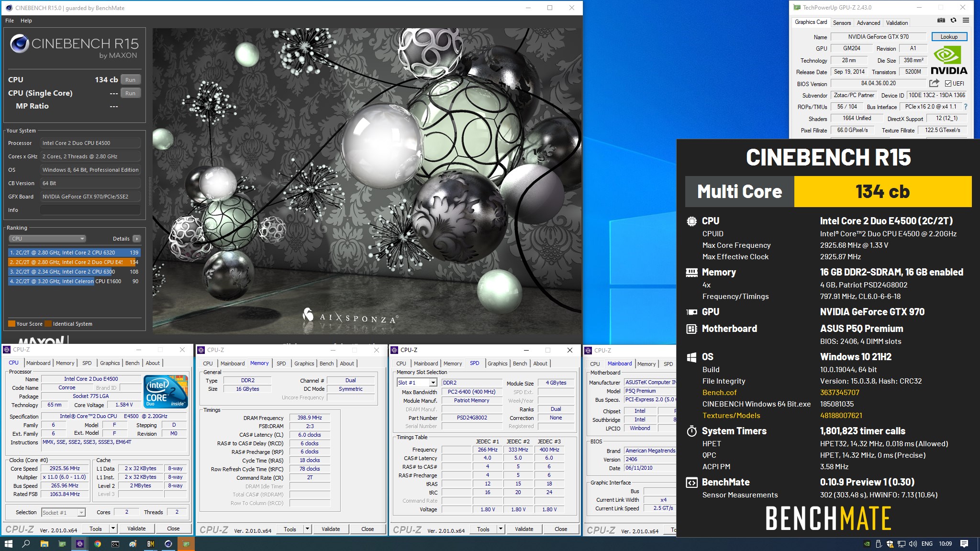Select ranking row Intel Celeron CPU E1600
980x551 pixels.
[74, 281]
